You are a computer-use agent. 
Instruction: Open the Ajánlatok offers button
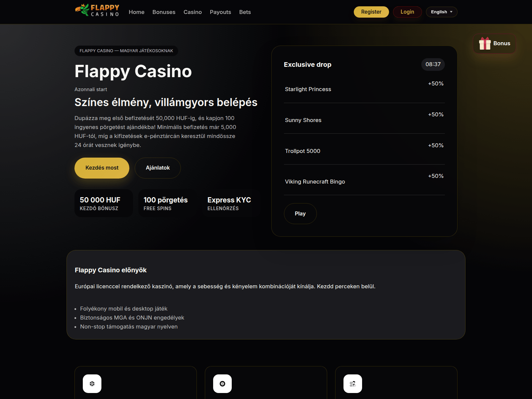click(x=158, y=168)
